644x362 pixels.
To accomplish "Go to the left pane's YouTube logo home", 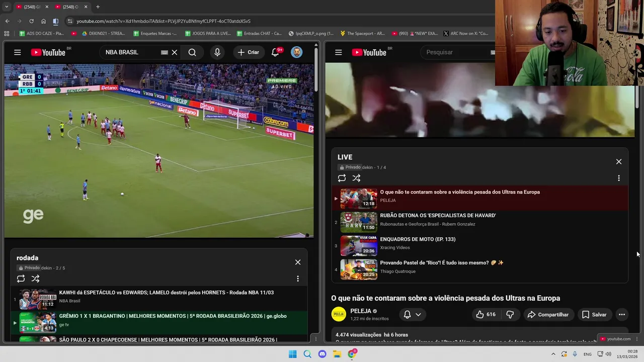I will (x=48, y=52).
